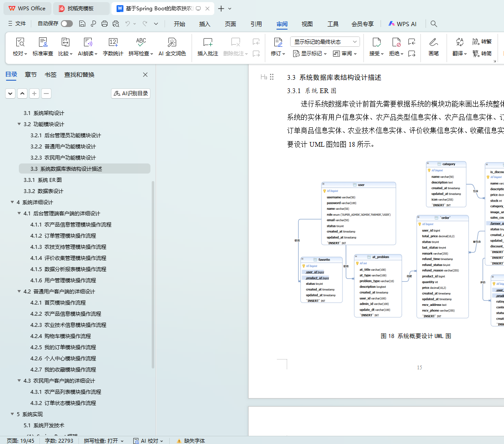This screenshot has width=504, height=444.
Task: Collapse the 3.2 功能模块设计 outline node
Action: (19, 124)
